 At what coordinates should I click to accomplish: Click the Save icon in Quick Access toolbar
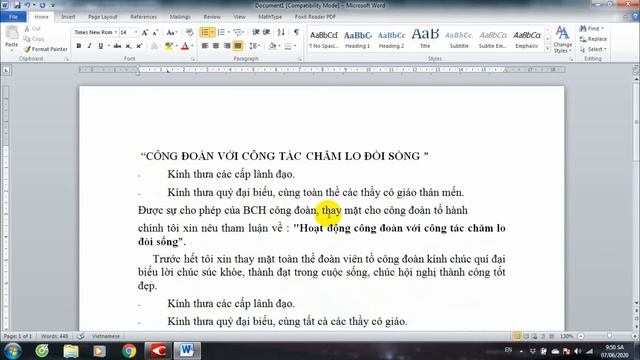click(17, 5)
